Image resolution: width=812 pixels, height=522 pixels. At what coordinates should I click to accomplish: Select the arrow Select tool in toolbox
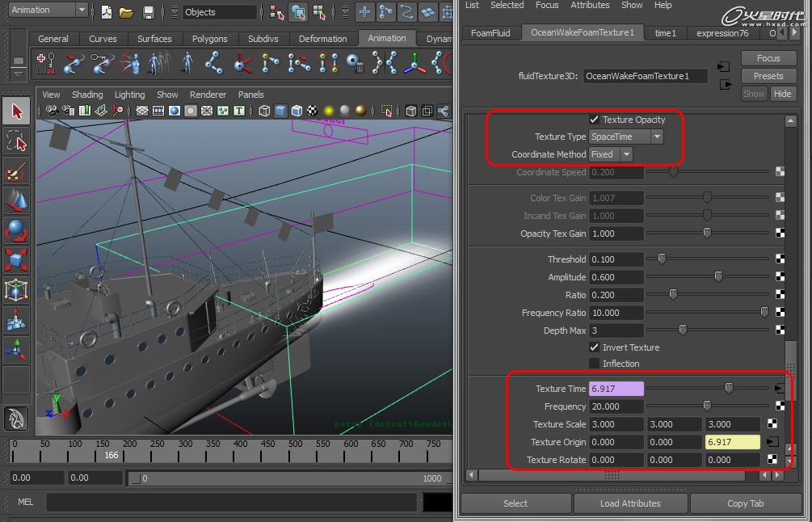click(16, 112)
